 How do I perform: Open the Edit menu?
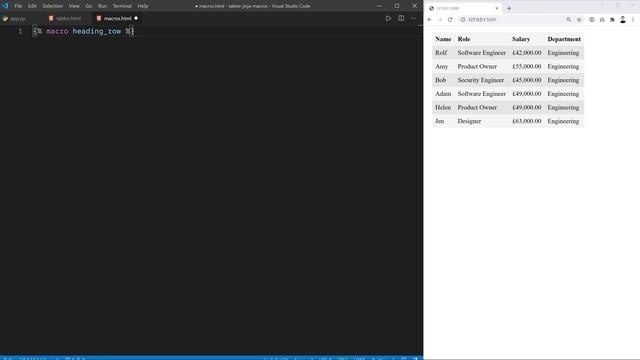click(x=32, y=6)
